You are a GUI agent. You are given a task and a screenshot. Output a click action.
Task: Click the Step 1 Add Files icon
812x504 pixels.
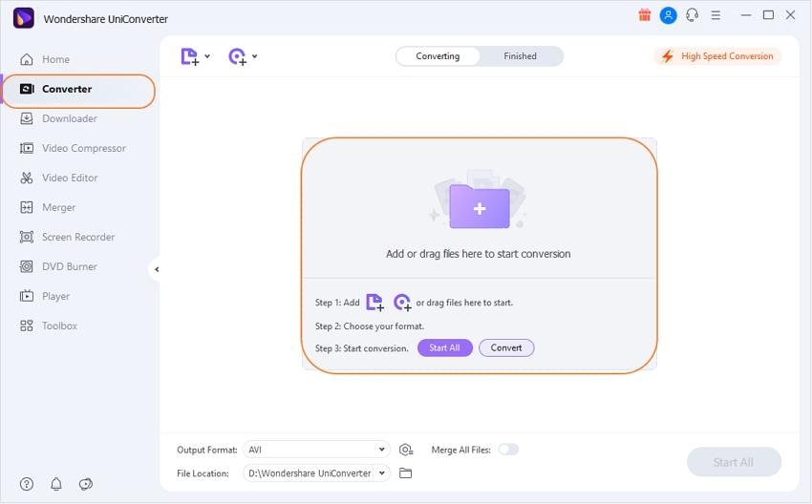[x=374, y=303]
